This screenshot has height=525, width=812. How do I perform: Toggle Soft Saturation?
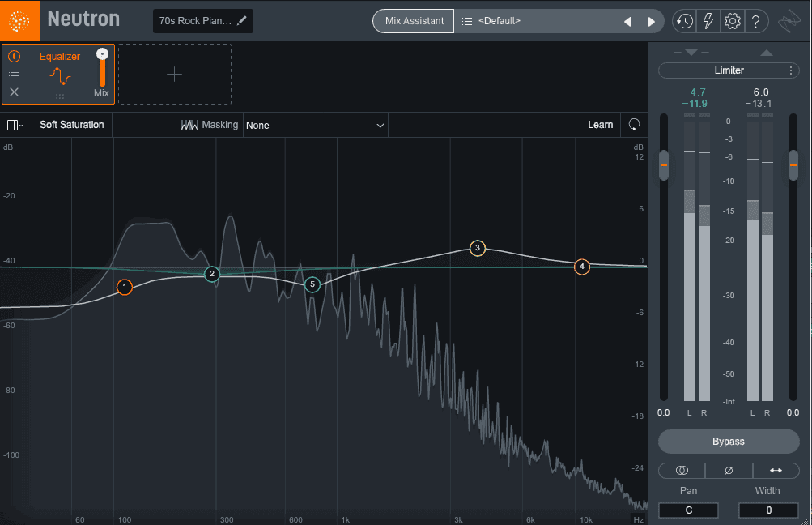coord(71,125)
